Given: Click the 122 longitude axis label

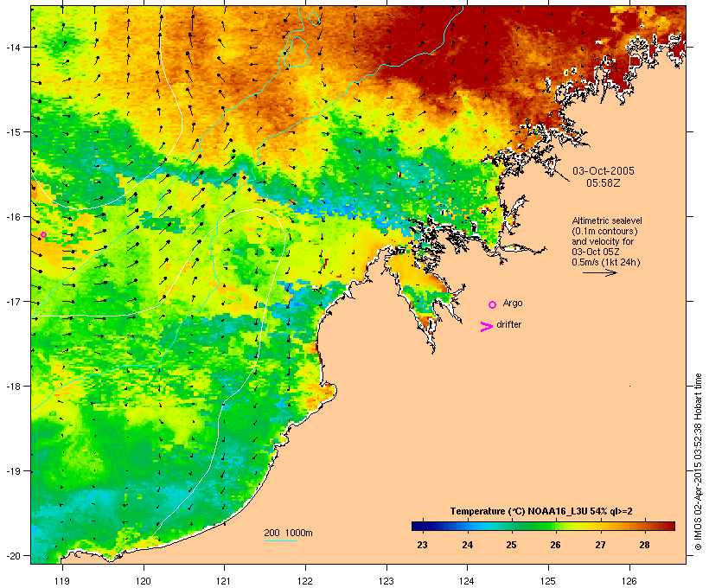Looking at the screenshot, I should coord(305,581).
